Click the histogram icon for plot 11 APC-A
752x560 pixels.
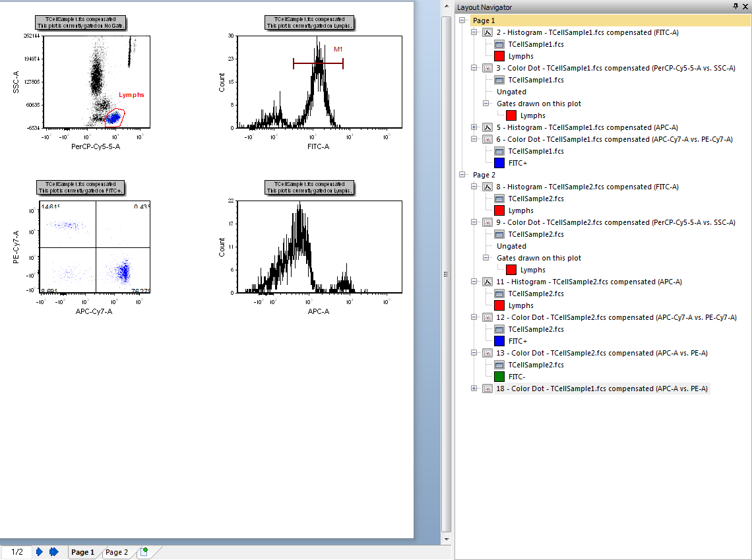tap(488, 282)
